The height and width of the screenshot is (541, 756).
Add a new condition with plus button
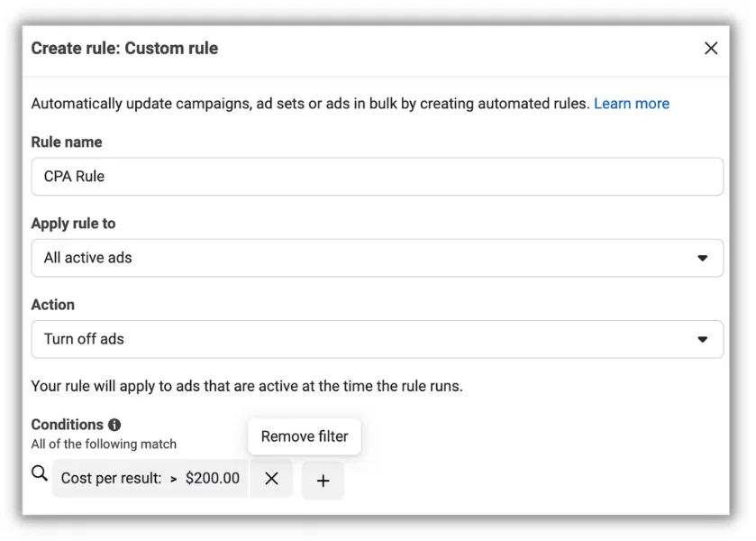click(x=323, y=481)
